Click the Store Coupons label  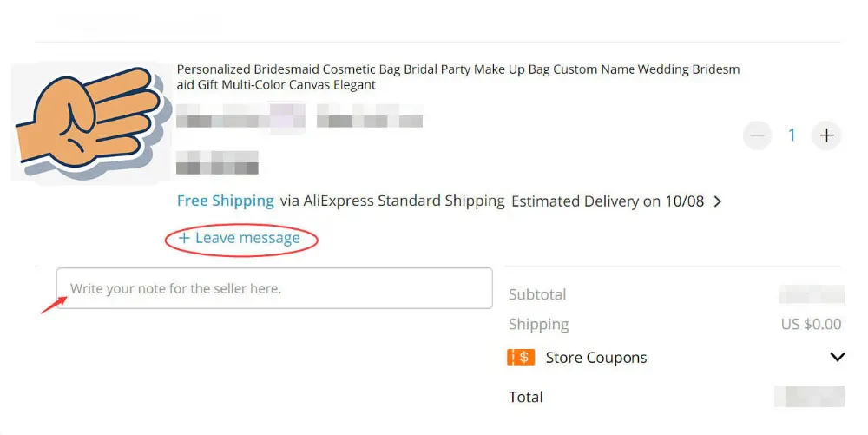coord(596,357)
